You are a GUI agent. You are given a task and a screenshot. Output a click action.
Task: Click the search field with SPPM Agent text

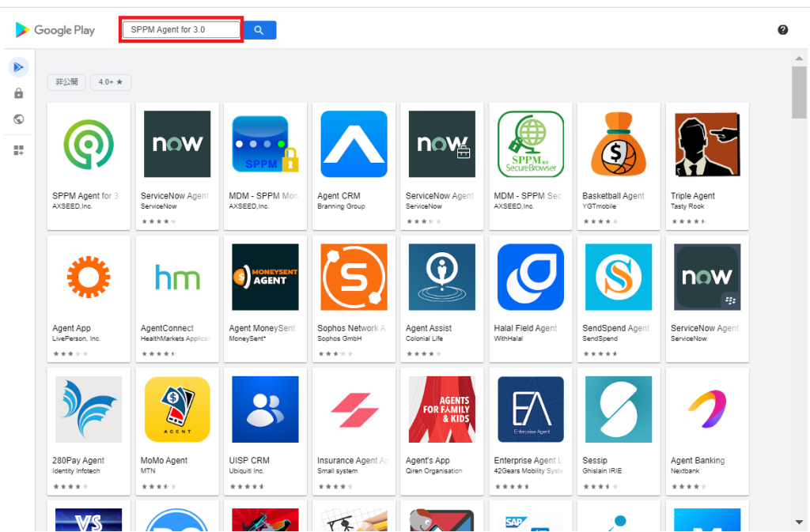click(181, 29)
